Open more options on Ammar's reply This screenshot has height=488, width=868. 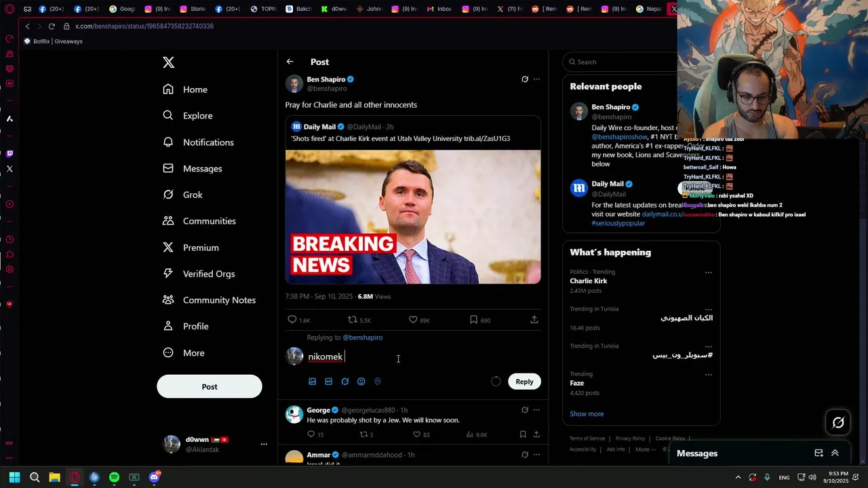click(x=536, y=455)
